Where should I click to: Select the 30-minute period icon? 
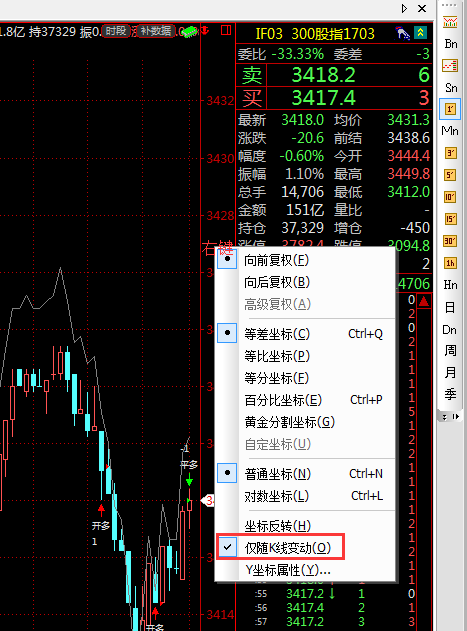pyautogui.click(x=450, y=241)
